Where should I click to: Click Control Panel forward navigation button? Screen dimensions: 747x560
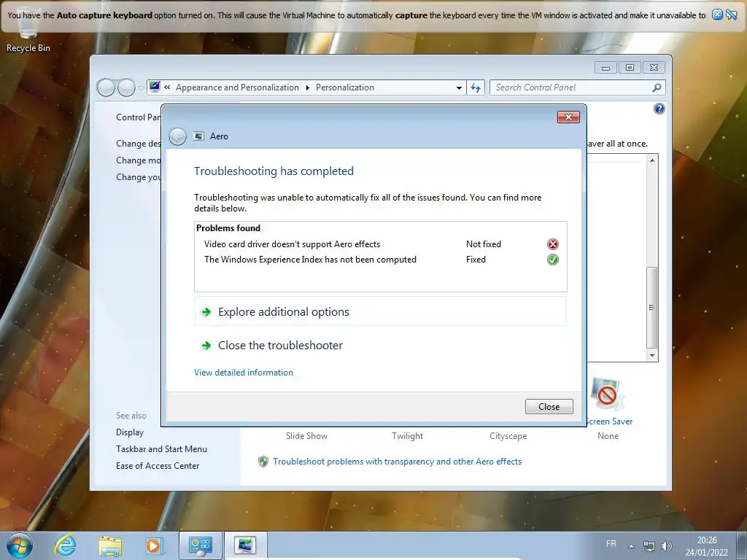click(x=126, y=87)
